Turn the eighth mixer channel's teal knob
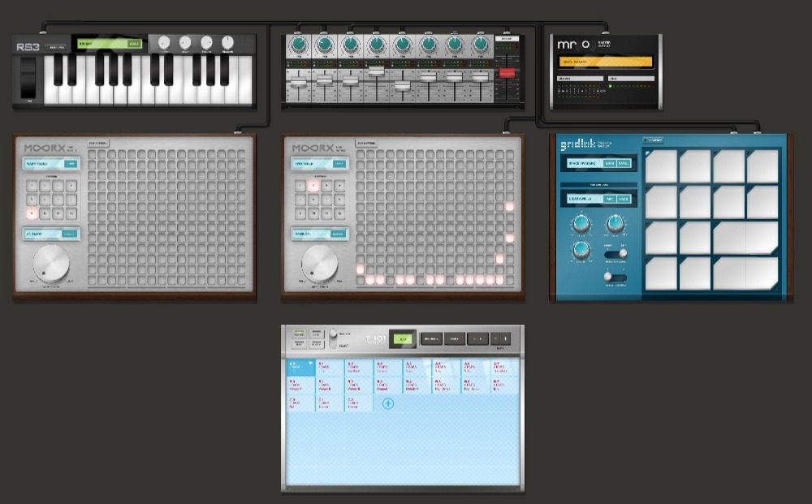The width and height of the screenshot is (812, 504). [x=481, y=45]
